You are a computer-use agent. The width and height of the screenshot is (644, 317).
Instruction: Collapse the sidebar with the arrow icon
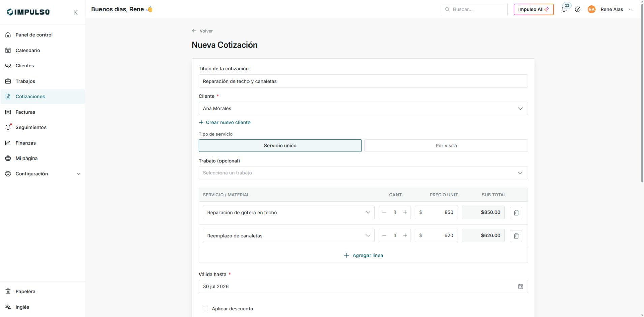76,12
